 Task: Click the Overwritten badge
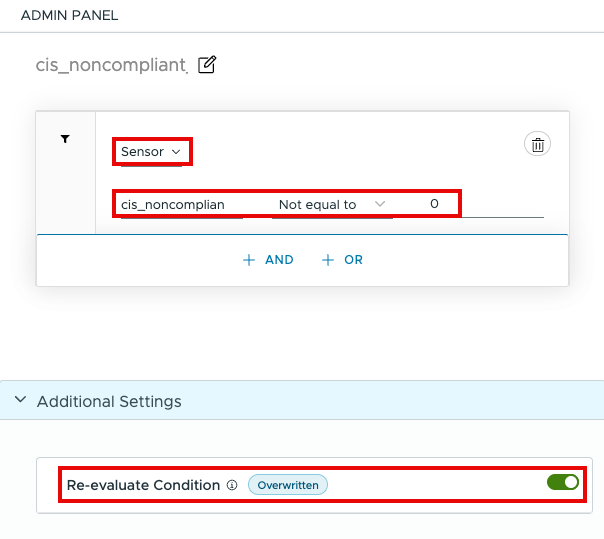pyautogui.click(x=287, y=485)
